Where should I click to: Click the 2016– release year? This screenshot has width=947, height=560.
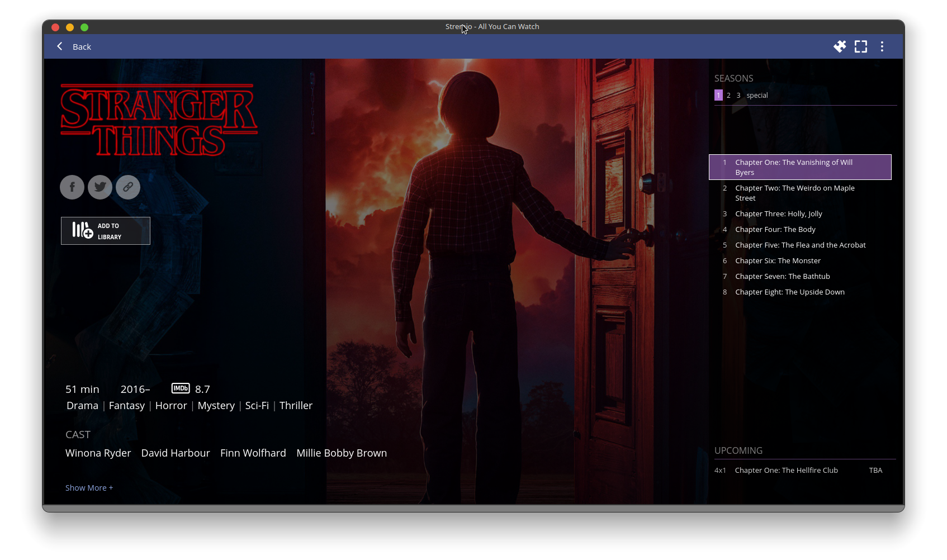click(135, 389)
